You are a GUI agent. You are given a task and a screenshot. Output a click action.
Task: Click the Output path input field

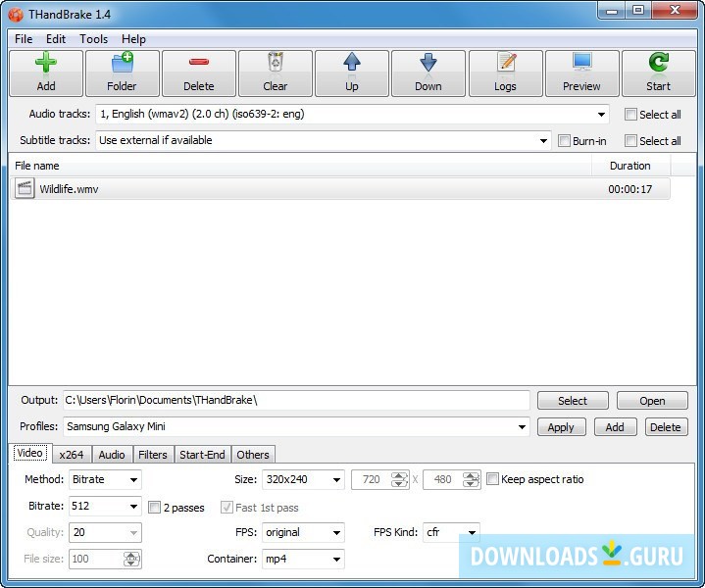(x=296, y=400)
